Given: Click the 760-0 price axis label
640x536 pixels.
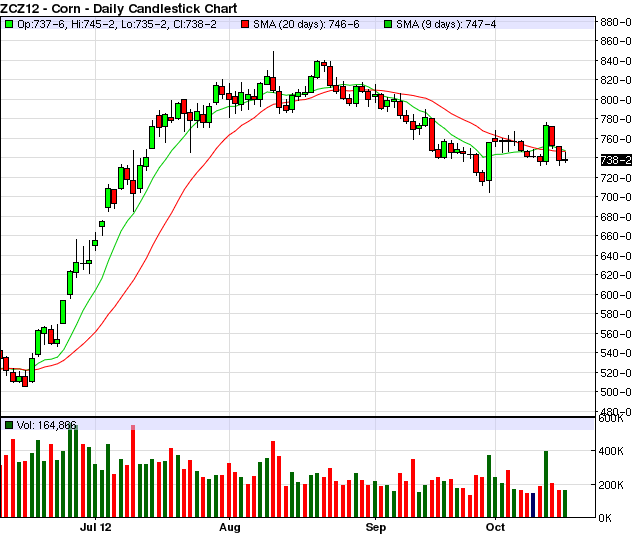Looking at the screenshot, I should coord(616,139).
